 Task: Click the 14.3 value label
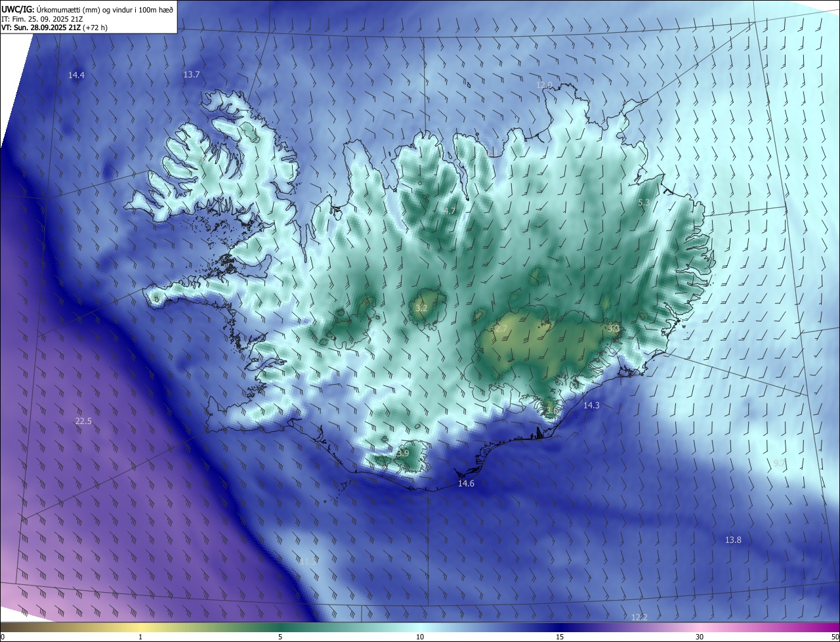pos(591,406)
